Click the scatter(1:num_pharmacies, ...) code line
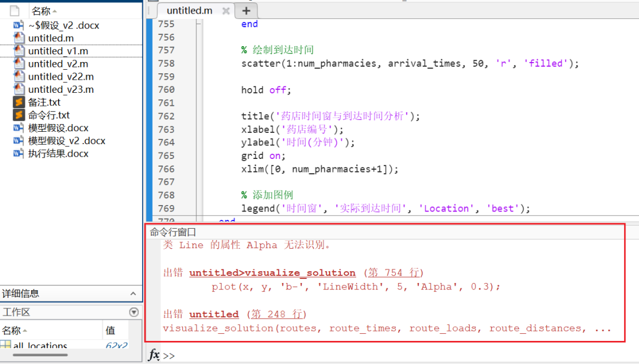This screenshot has height=364, width=639. click(410, 63)
